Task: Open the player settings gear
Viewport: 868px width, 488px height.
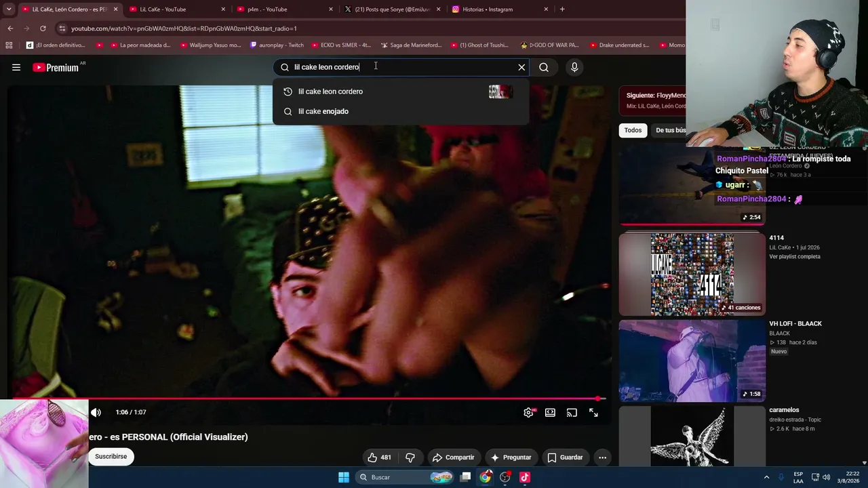Action: tap(528, 412)
